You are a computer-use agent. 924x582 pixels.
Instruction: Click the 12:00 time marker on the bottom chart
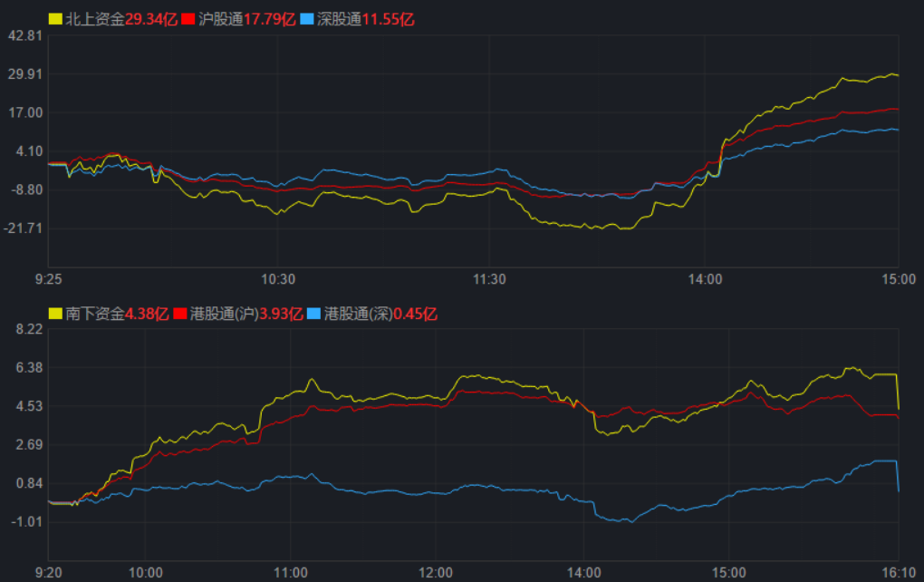[436, 572]
